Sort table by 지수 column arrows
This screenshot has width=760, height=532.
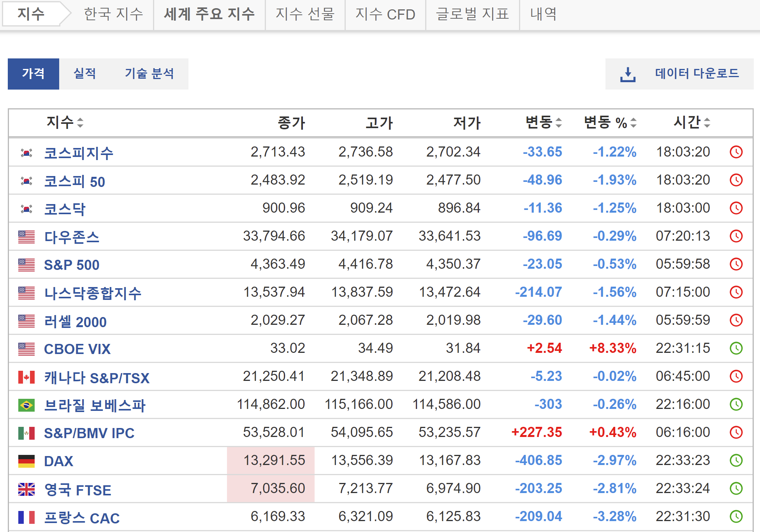tap(80, 123)
